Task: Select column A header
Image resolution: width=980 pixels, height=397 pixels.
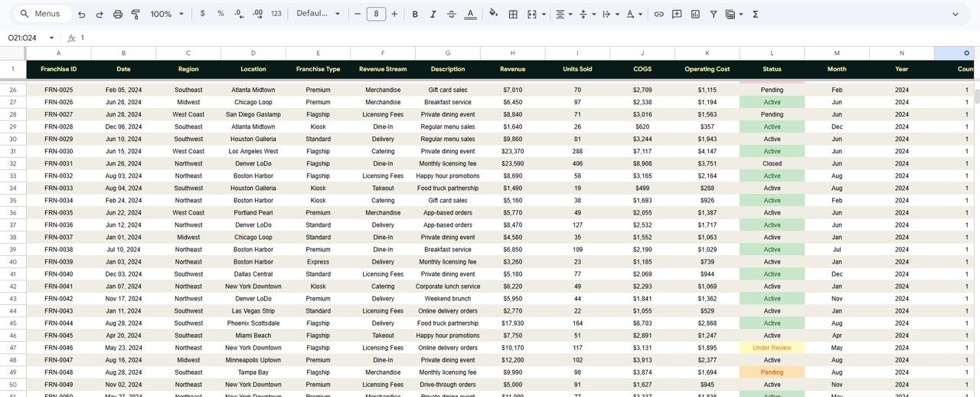Action: pos(59,53)
